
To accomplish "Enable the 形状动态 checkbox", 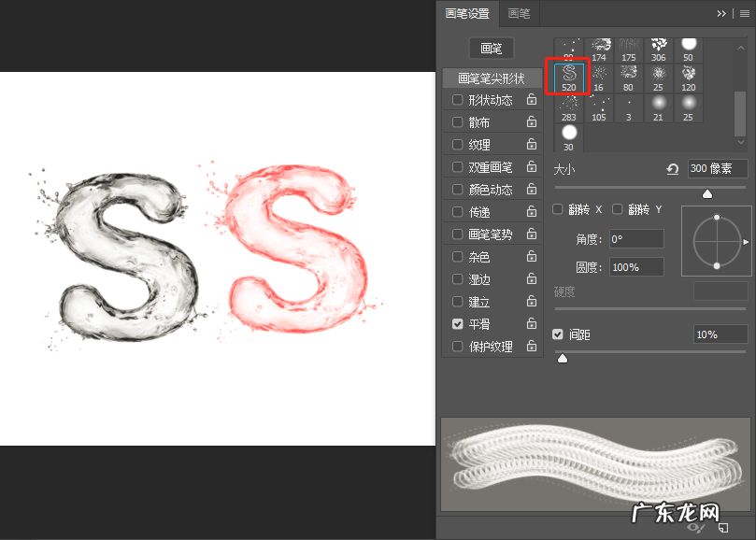I will (457, 100).
